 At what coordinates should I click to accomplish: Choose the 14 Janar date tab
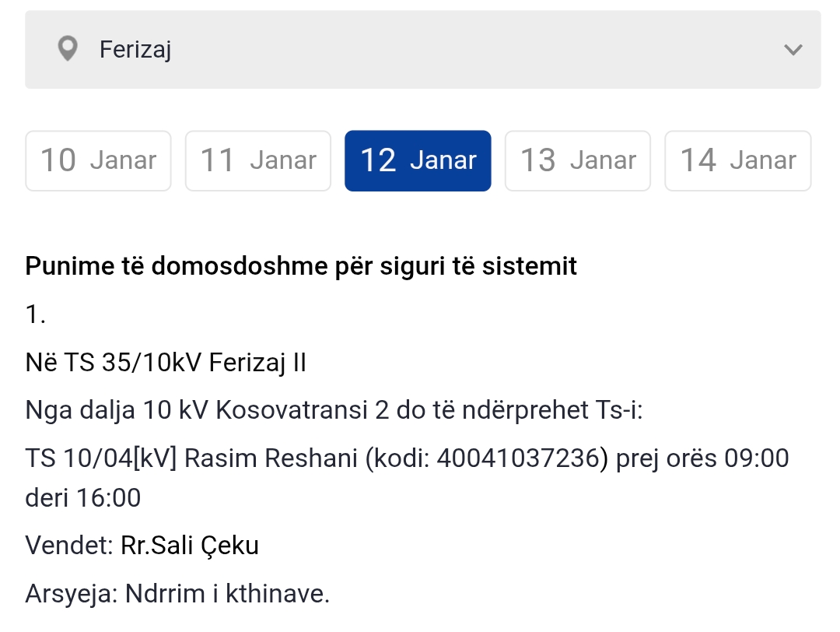point(737,160)
